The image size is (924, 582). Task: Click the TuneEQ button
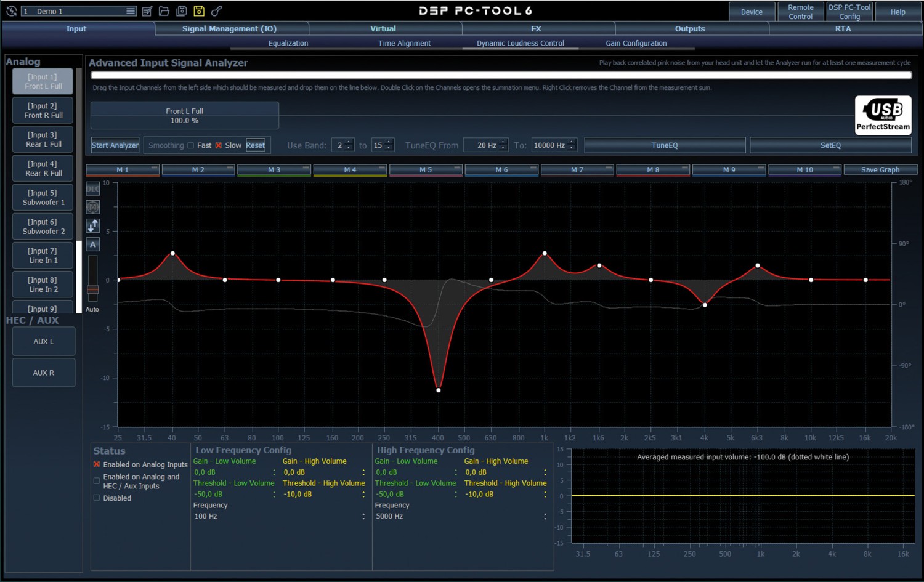click(x=665, y=145)
